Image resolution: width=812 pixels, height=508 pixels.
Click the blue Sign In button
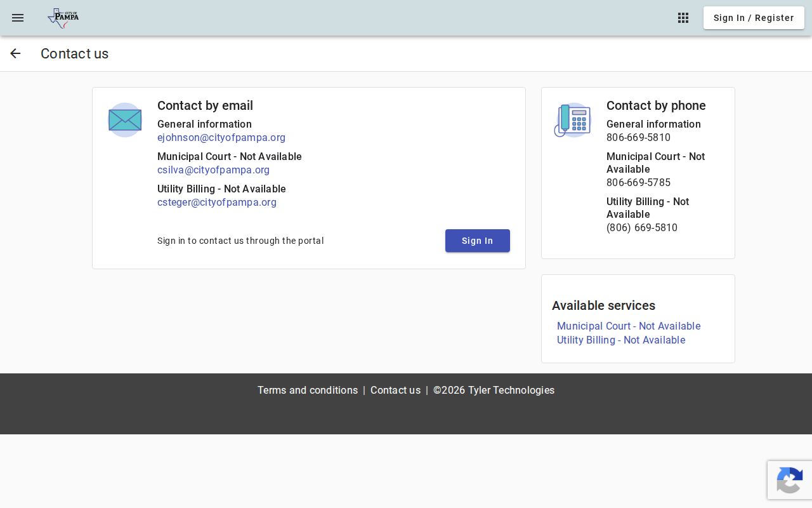(478, 241)
